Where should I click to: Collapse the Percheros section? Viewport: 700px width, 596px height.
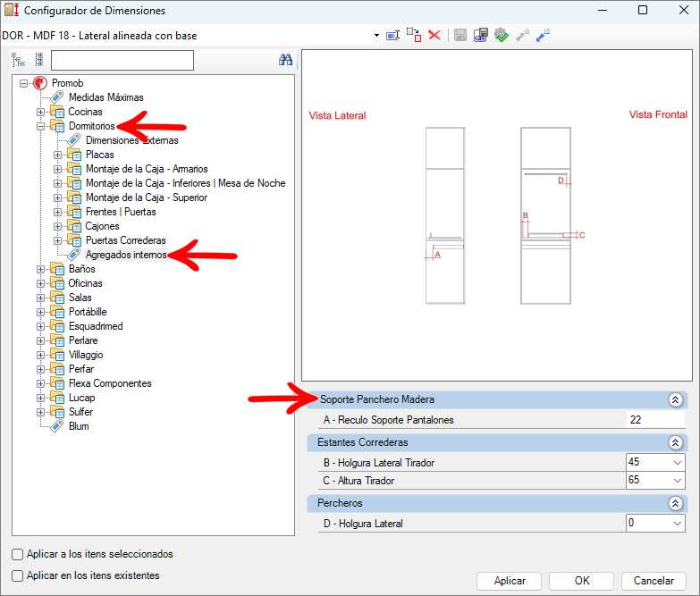pyautogui.click(x=676, y=503)
